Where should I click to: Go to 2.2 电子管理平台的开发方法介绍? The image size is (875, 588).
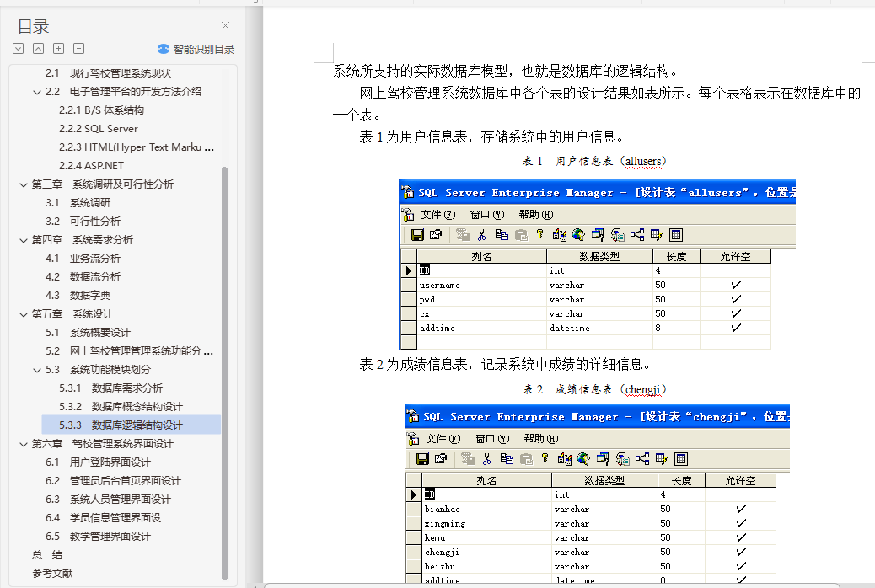123,92
